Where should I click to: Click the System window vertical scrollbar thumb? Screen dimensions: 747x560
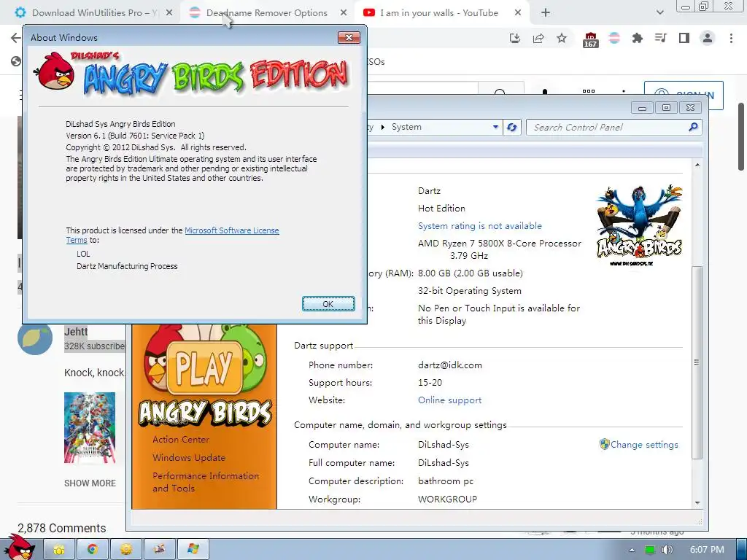(697, 362)
